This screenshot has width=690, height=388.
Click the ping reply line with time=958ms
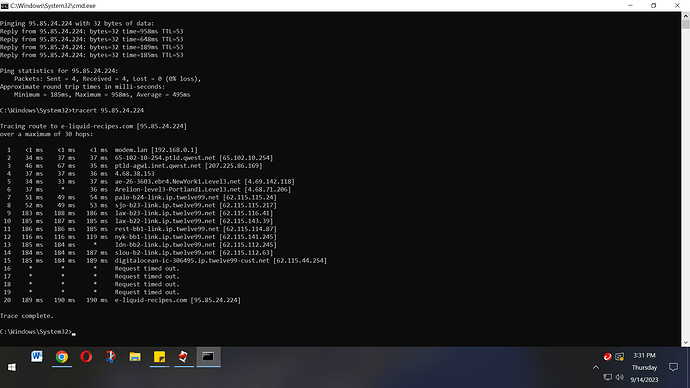coord(92,31)
